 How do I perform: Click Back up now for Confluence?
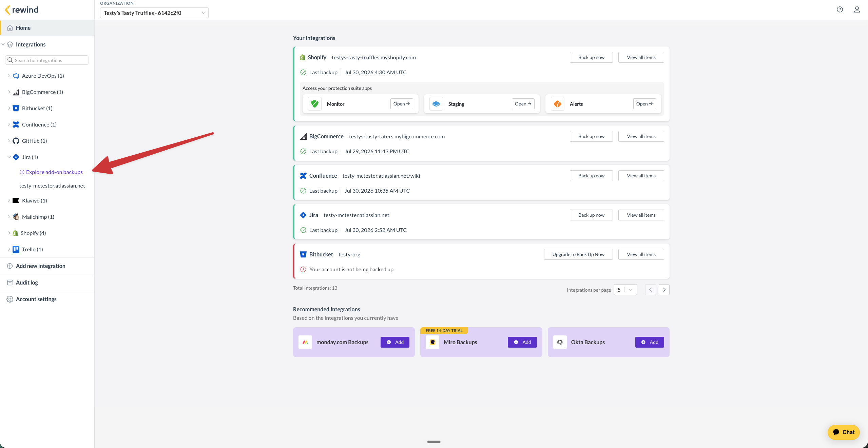(591, 176)
